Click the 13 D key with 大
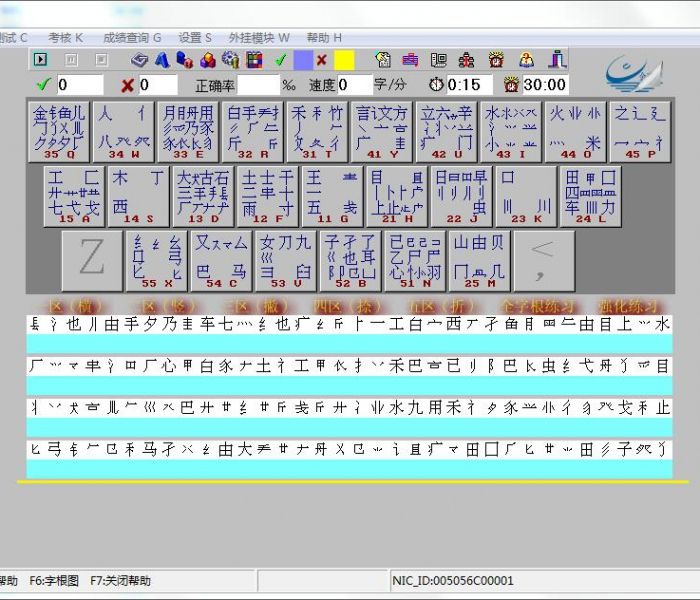700x600 pixels. 204,196
